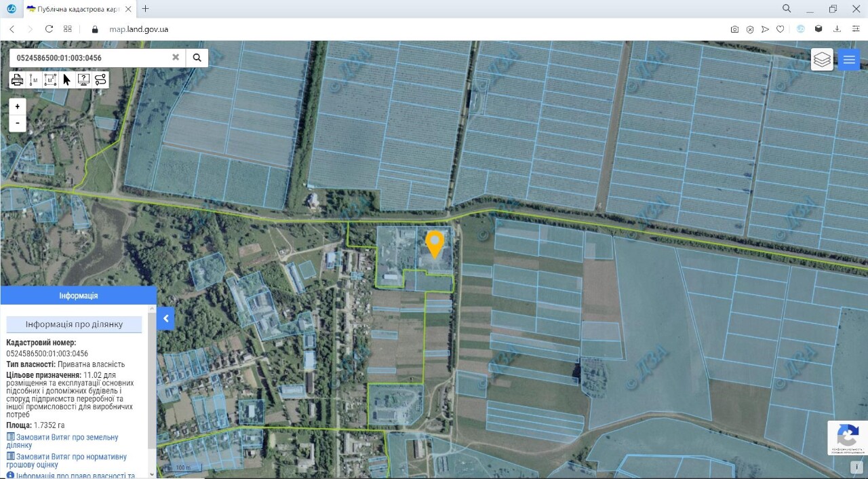Zoom in the map with plus
The image size is (868, 479).
pyautogui.click(x=18, y=107)
